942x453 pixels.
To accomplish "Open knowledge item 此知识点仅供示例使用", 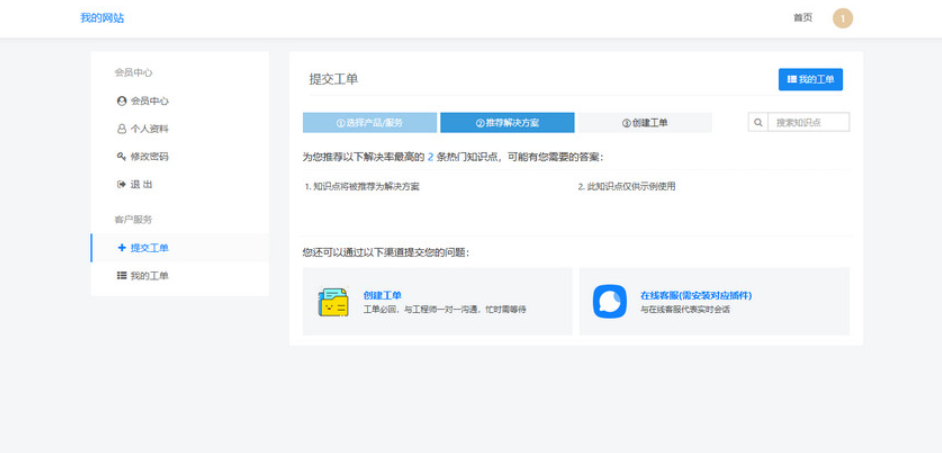I will click(x=630, y=187).
